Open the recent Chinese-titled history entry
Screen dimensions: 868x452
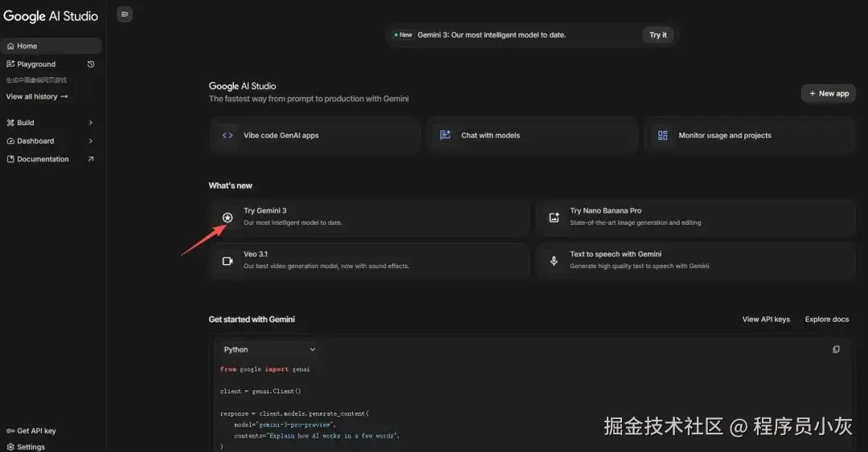point(36,80)
